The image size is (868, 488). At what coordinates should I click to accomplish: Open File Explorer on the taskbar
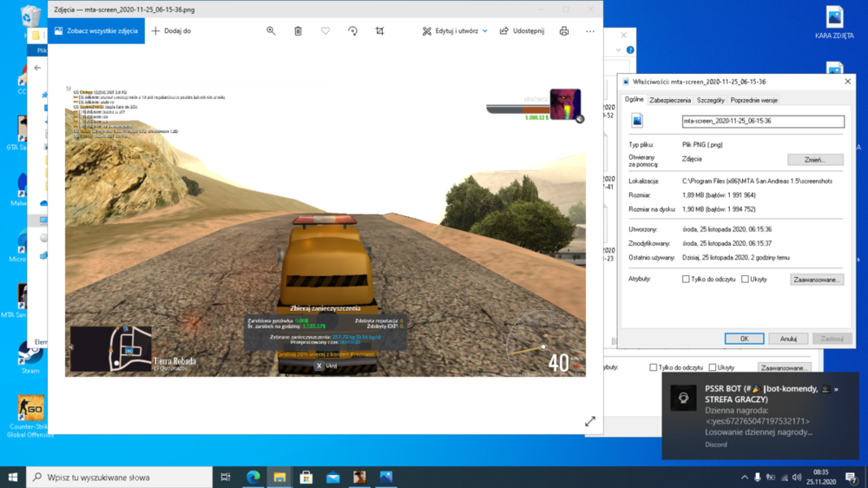[279, 477]
